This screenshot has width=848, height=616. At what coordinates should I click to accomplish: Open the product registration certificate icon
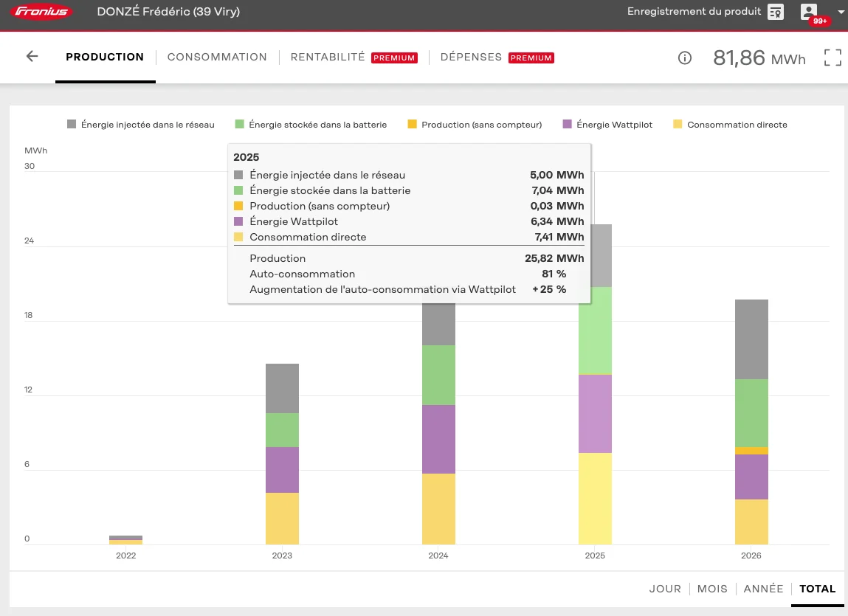pyautogui.click(x=776, y=12)
